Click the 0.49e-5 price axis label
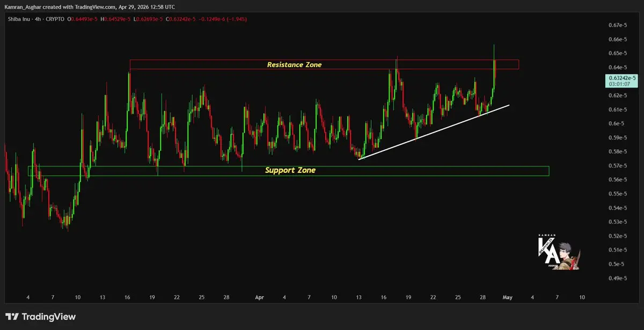The height and width of the screenshot is (330, 644). (619, 278)
